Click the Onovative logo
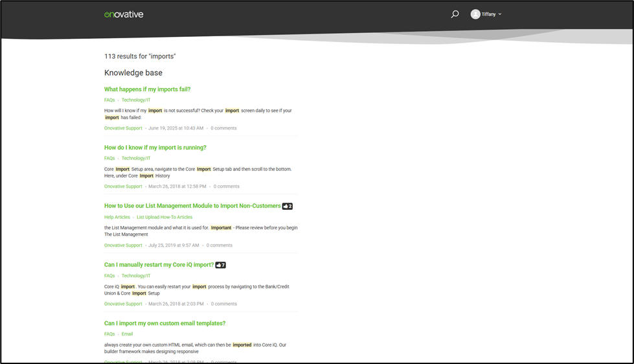 124,14
